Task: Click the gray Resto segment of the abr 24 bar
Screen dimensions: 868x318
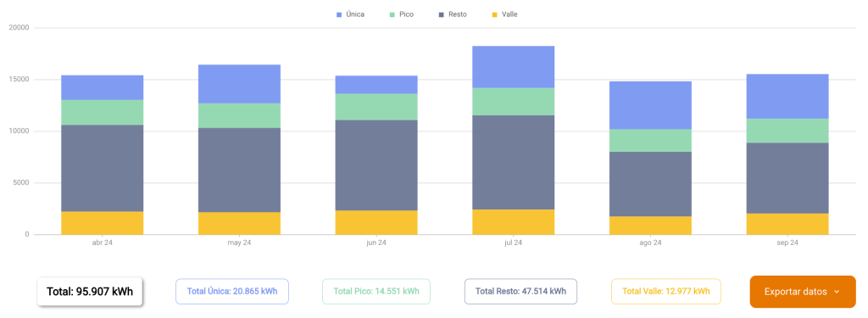Action: tap(102, 169)
